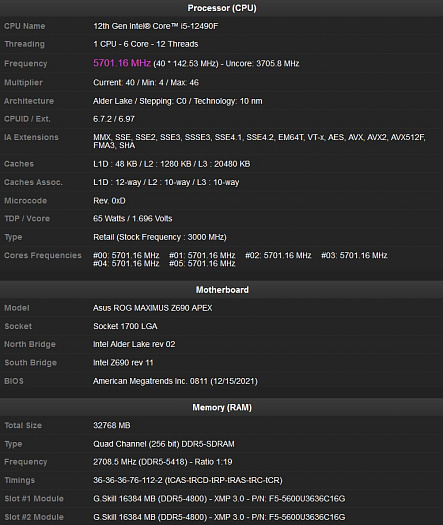Click the 'North Bridge' row label
This screenshot has height=525, width=443.
pyautogui.click(x=30, y=344)
